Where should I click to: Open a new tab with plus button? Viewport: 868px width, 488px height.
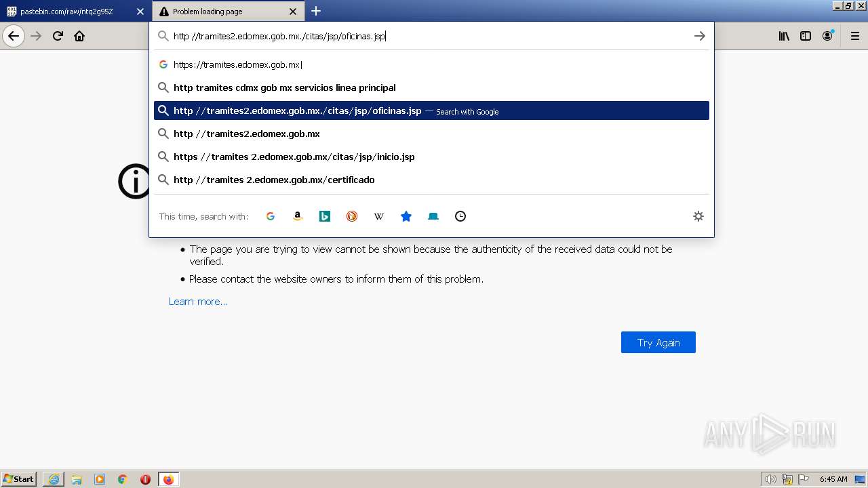click(316, 11)
